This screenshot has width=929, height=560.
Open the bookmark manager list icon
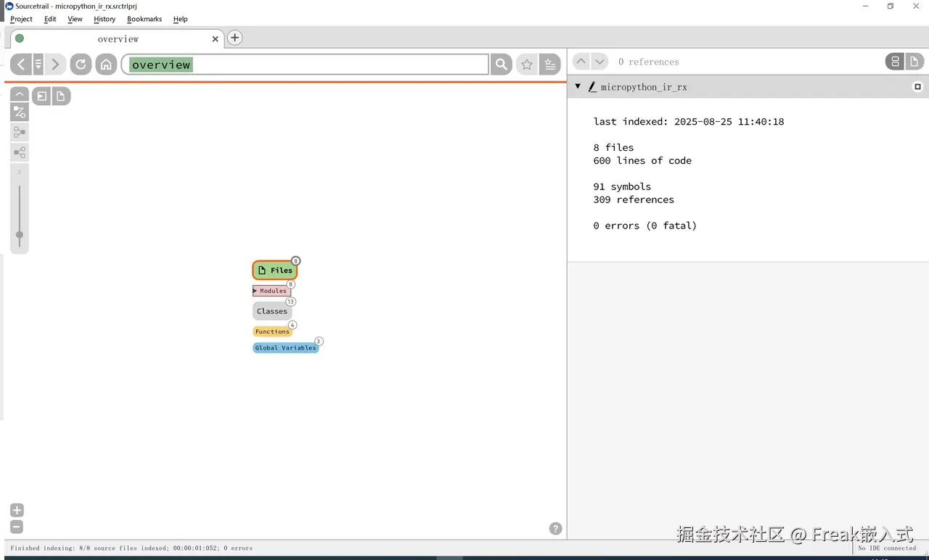[x=550, y=65]
